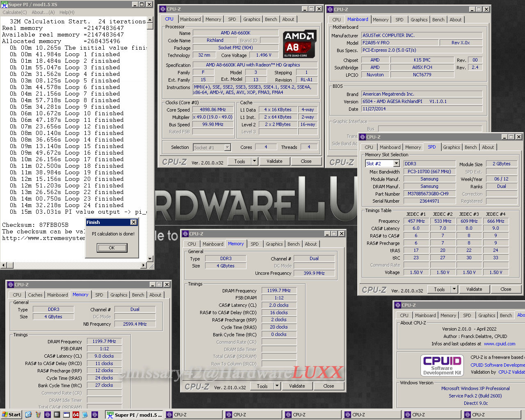
Task: Click the window-shaped quick launch icon
Action: coord(66,415)
